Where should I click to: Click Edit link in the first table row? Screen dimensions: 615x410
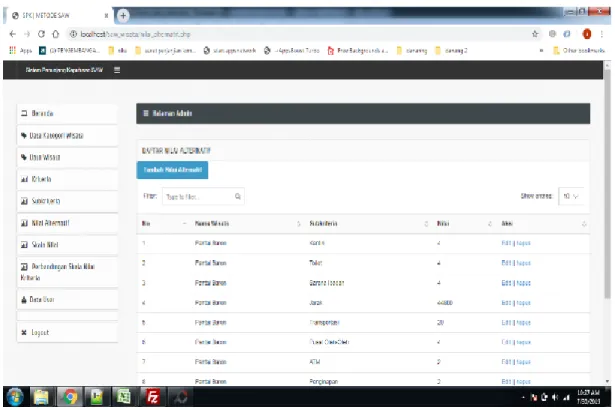[x=506, y=243]
